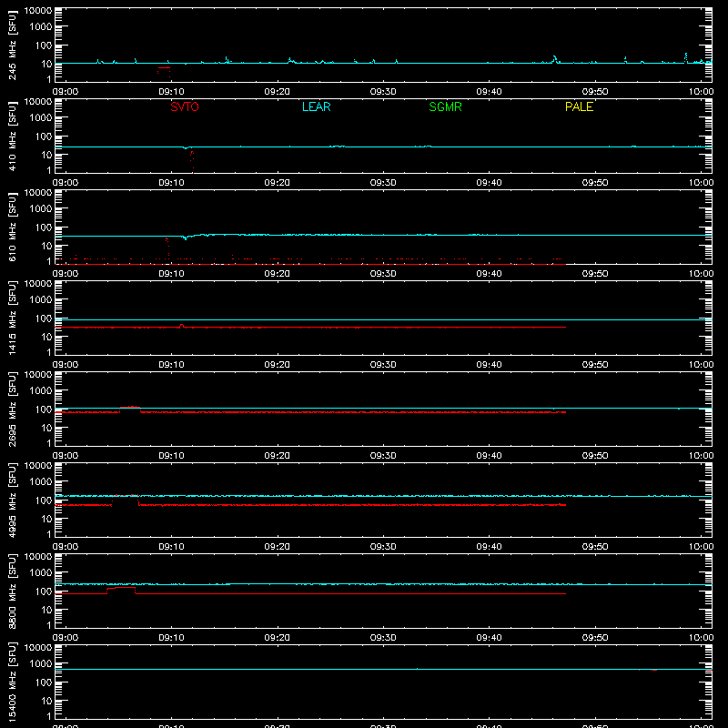Click the red SVTO bump in 2695 MHz plot

tap(130, 408)
